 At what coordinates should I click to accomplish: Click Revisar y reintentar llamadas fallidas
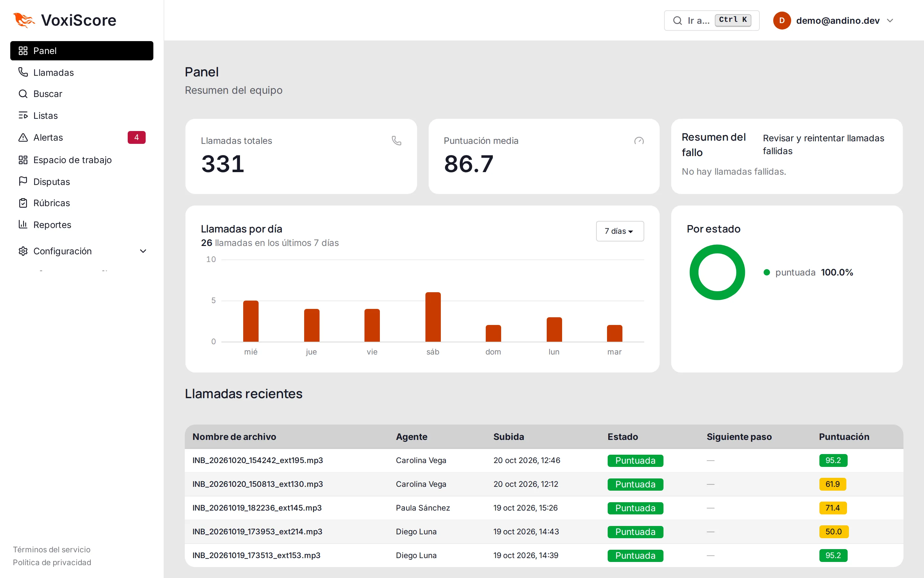click(x=823, y=144)
